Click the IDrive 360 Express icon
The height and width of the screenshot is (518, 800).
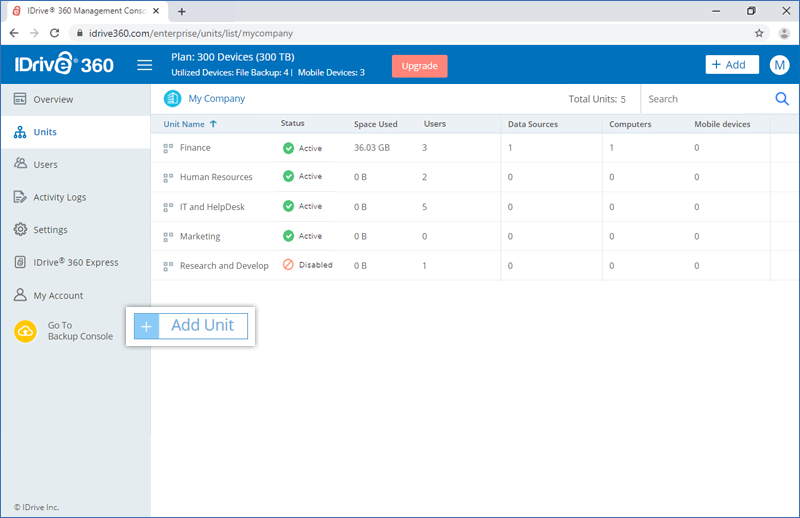coord(20,262)
